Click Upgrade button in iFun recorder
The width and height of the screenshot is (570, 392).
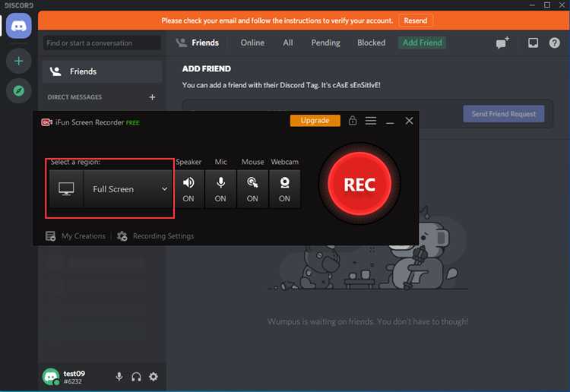(315, 121)
